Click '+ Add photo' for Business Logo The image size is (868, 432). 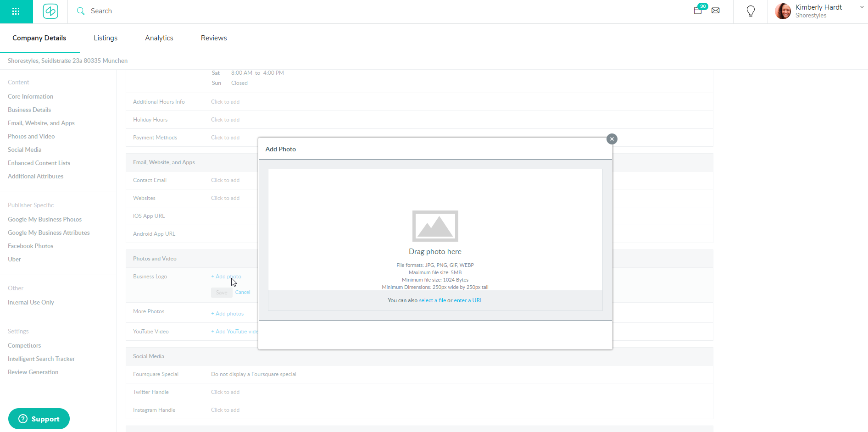point(226,277)
